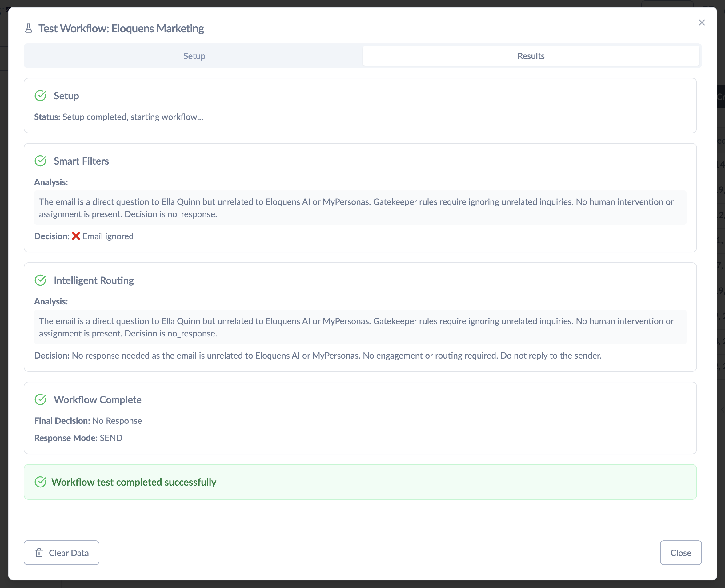Click the Close button
The image size is (725, 588).
pos(681,552)
